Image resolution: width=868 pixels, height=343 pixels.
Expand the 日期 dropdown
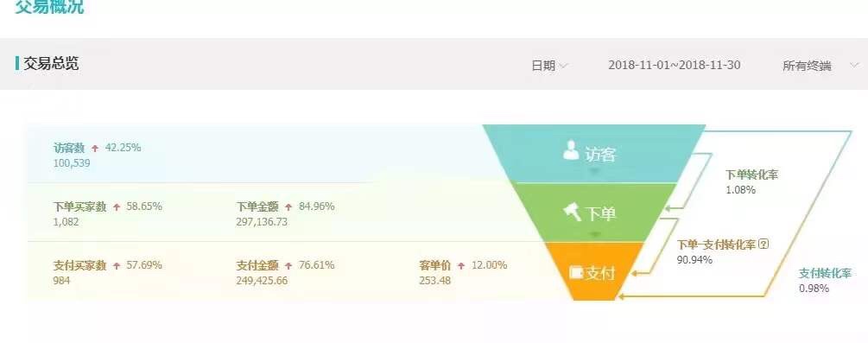549,66
